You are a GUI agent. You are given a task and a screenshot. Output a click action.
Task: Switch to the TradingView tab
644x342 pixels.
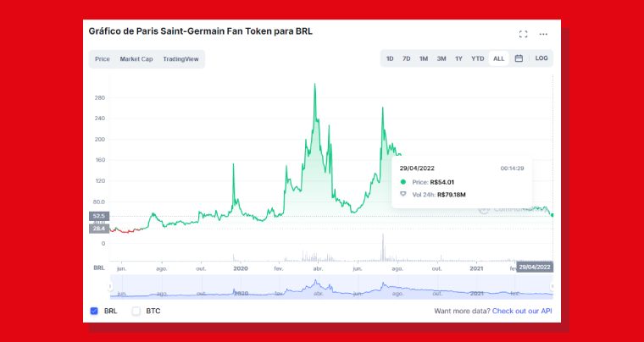pyautogui.click(x=180, y=59)
